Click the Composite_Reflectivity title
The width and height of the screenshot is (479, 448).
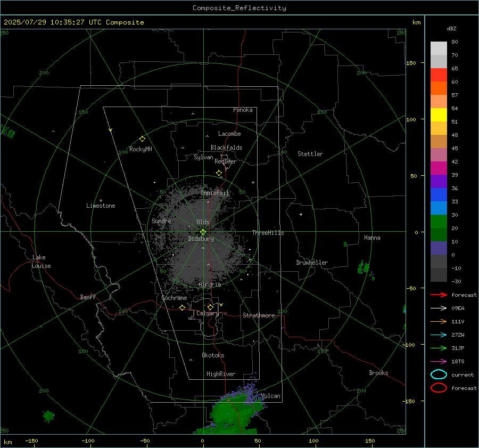coord(240,8)
